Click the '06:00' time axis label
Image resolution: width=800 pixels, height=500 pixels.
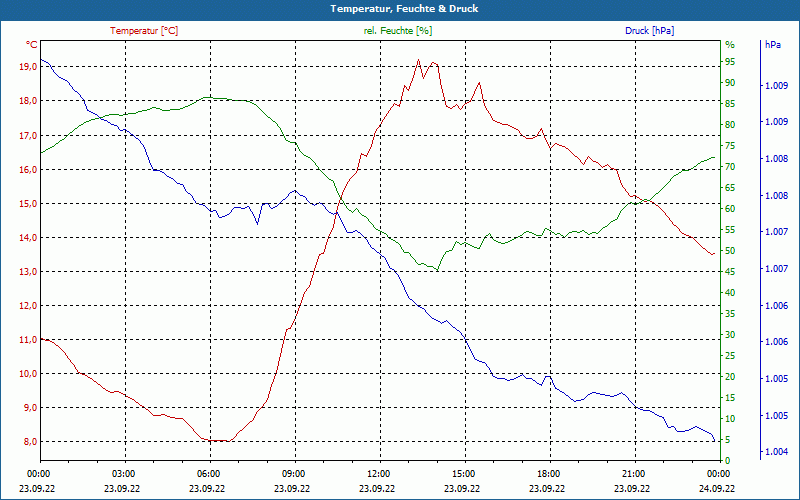tap(208, 474)
